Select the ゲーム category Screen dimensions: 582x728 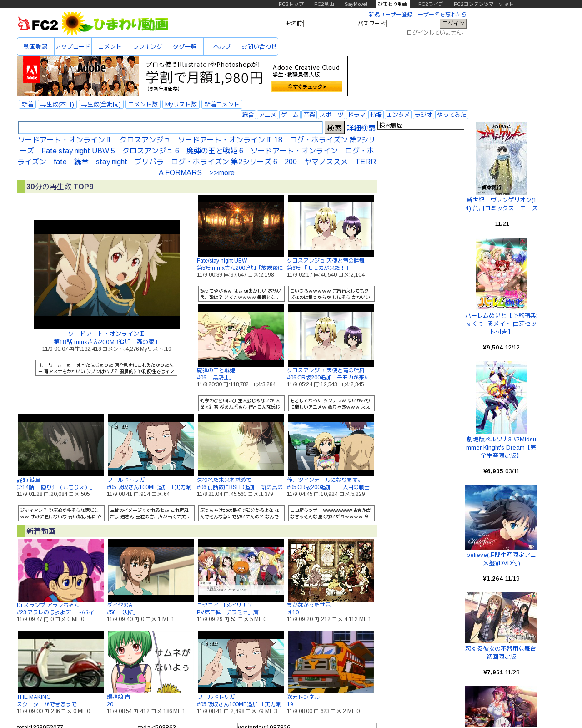290,115
